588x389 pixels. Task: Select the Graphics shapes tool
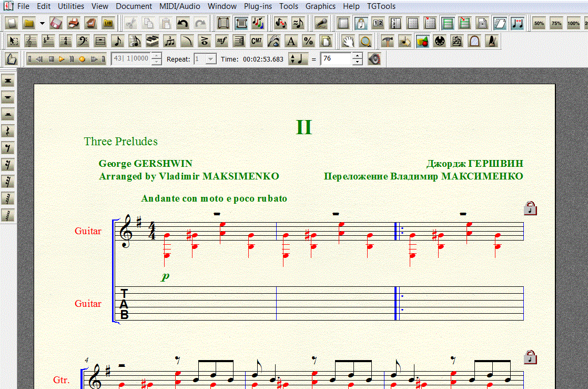coord(422,41)
